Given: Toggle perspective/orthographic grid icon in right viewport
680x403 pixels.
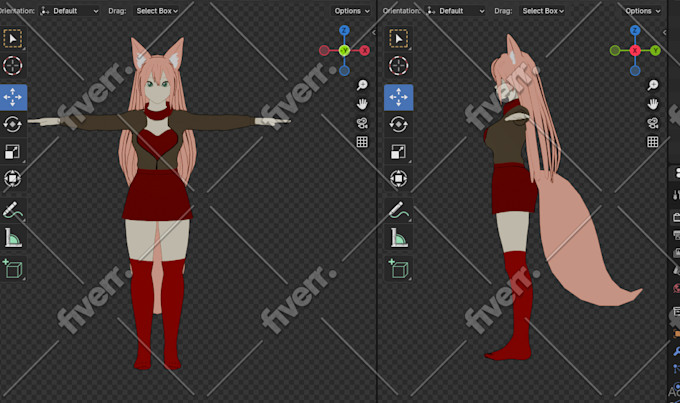Looking at the screenshot, I should coord(653,142).
